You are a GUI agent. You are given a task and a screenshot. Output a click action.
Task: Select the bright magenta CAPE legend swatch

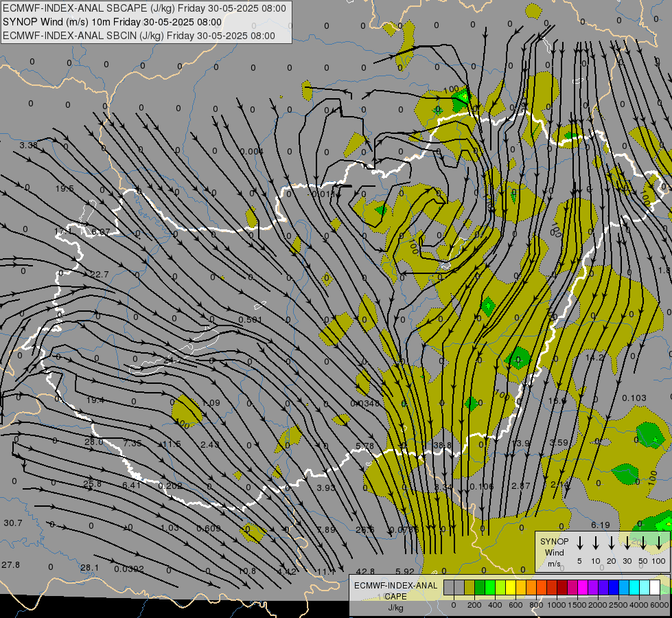[583, 588]
